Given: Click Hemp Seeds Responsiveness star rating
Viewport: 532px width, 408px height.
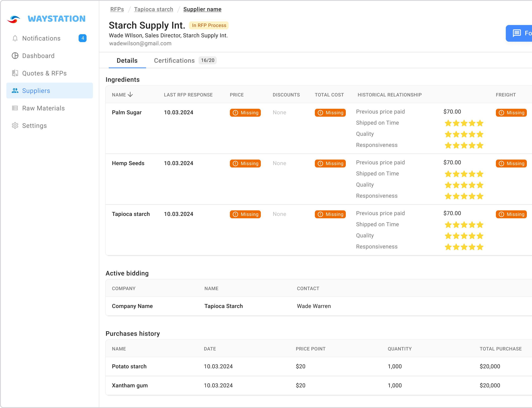Looking at the screenshot, I should point(464,196).
